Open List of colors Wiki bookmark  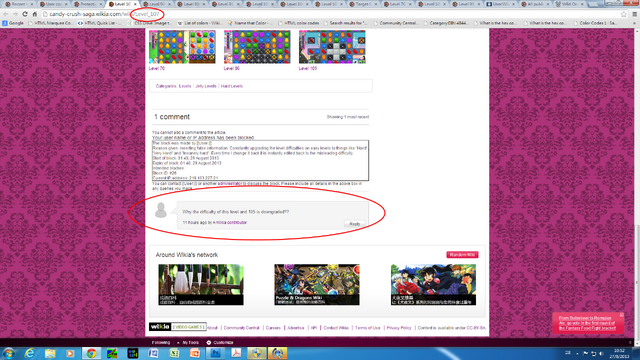pyautogui.click(x=200, y=23)
